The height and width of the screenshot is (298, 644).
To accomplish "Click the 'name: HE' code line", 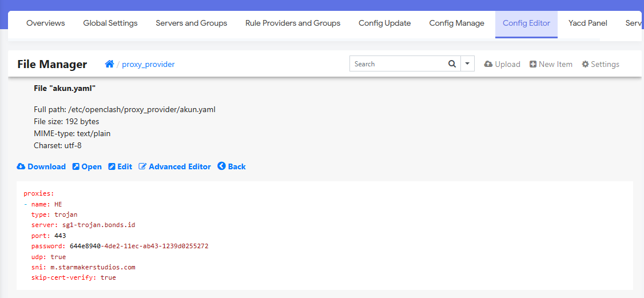I will coord(43,204).
